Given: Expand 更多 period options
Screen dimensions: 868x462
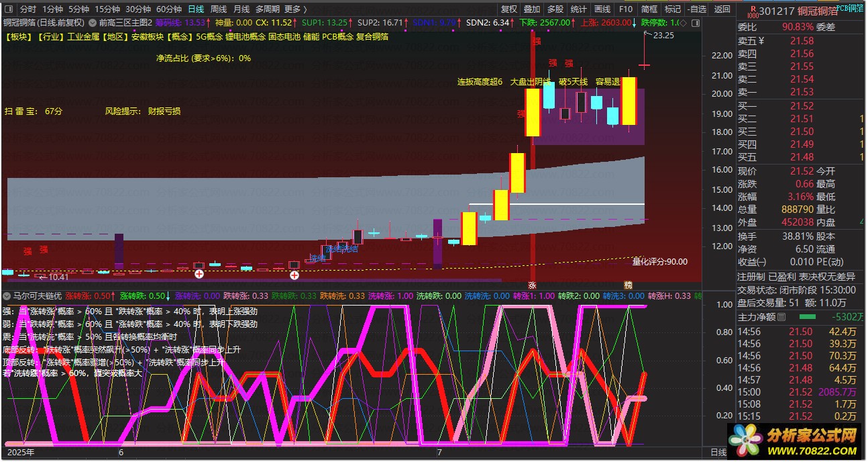Looking at the screenshot, I should [x=295, y=9].
